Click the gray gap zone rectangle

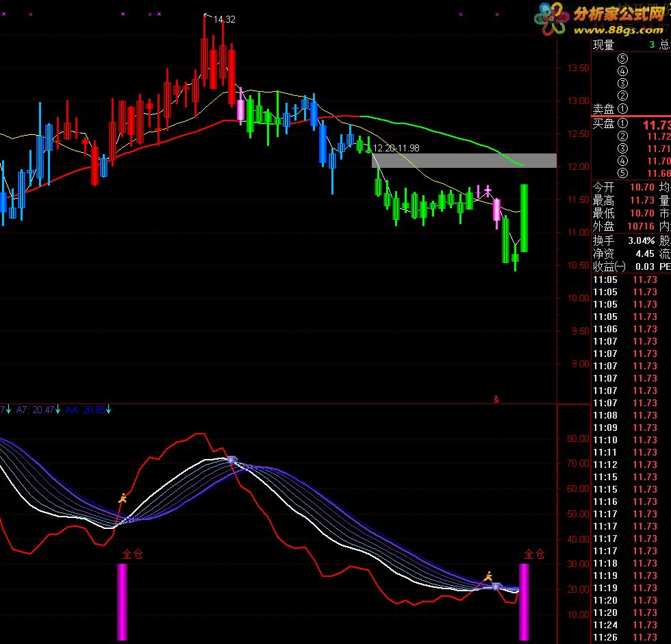point(464,160)
